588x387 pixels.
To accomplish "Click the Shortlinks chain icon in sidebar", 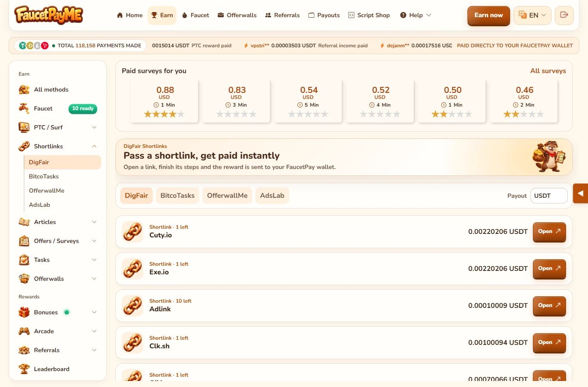I will coord(24,146).
